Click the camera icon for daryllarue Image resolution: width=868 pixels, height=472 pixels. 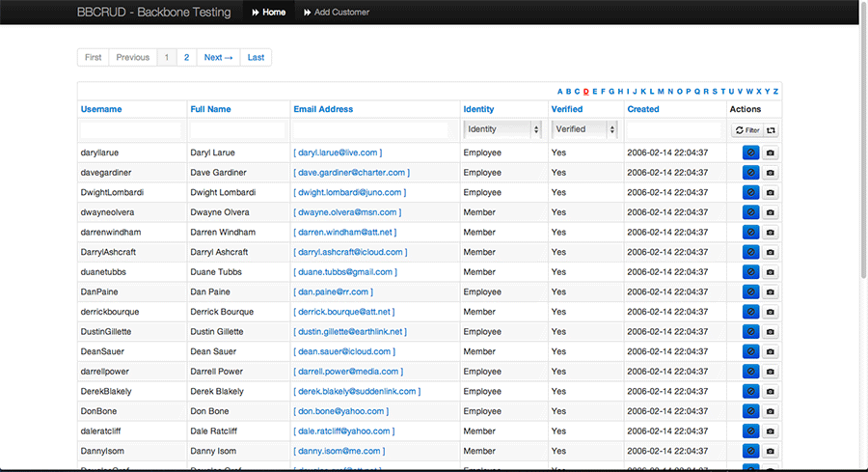click(770, 153)
